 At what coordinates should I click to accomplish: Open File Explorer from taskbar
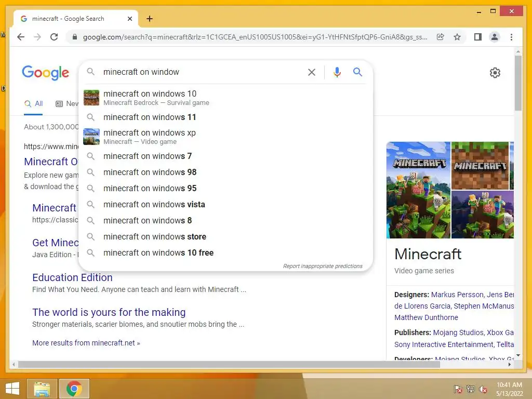pos(42,389)
